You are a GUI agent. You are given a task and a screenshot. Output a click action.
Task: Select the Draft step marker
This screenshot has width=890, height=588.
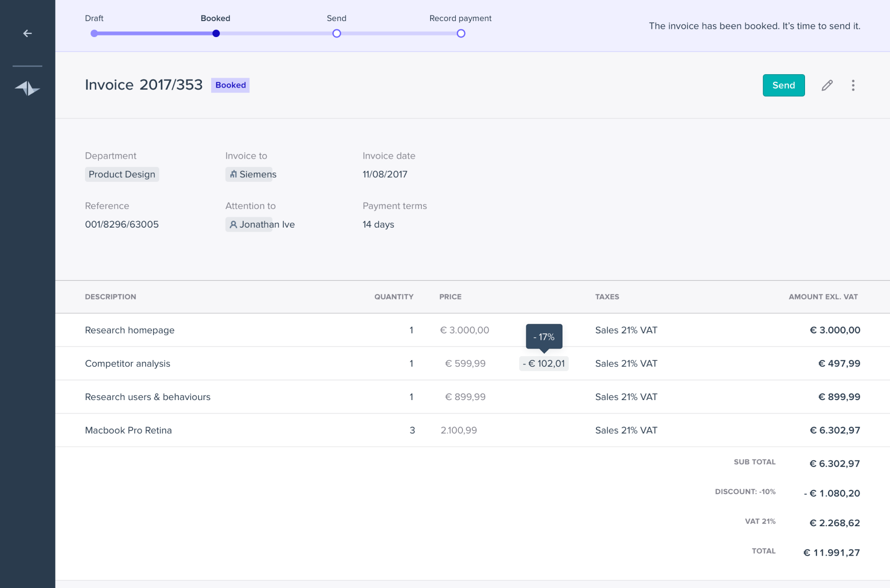pos(94,33)
